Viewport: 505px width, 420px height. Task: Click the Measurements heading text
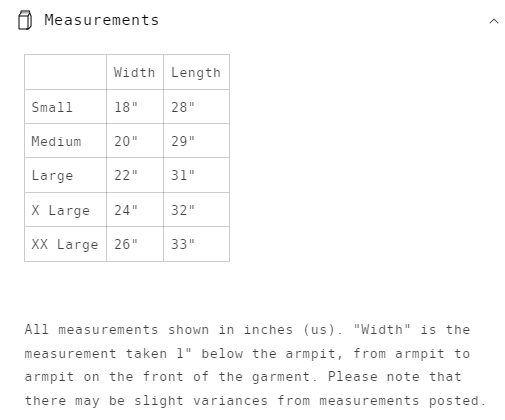102,20
